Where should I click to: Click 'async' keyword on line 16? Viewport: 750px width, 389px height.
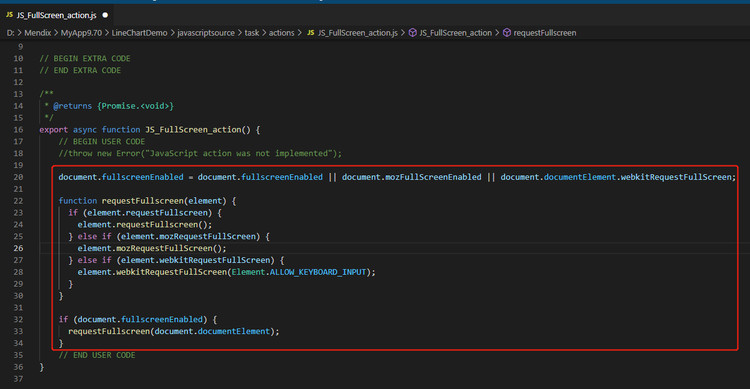pos(85,130)
